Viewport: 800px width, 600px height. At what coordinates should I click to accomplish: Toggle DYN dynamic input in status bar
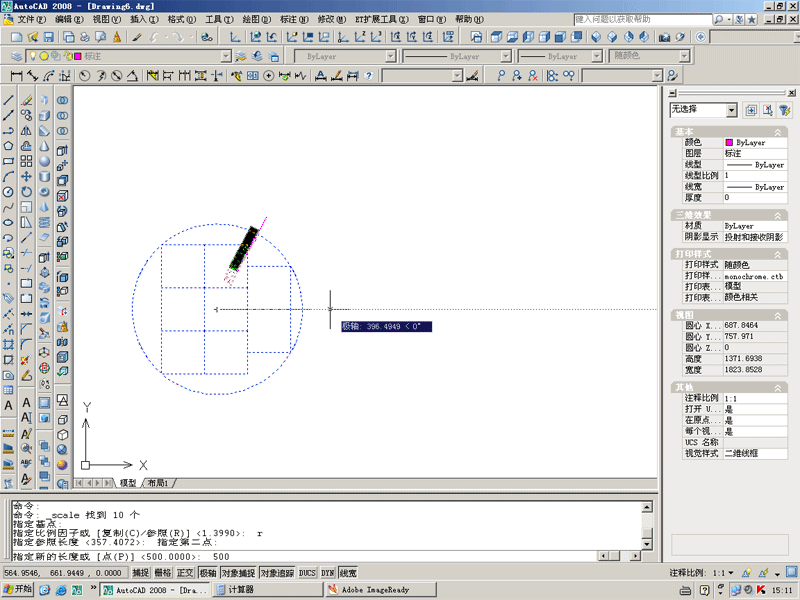pos(328,573)
